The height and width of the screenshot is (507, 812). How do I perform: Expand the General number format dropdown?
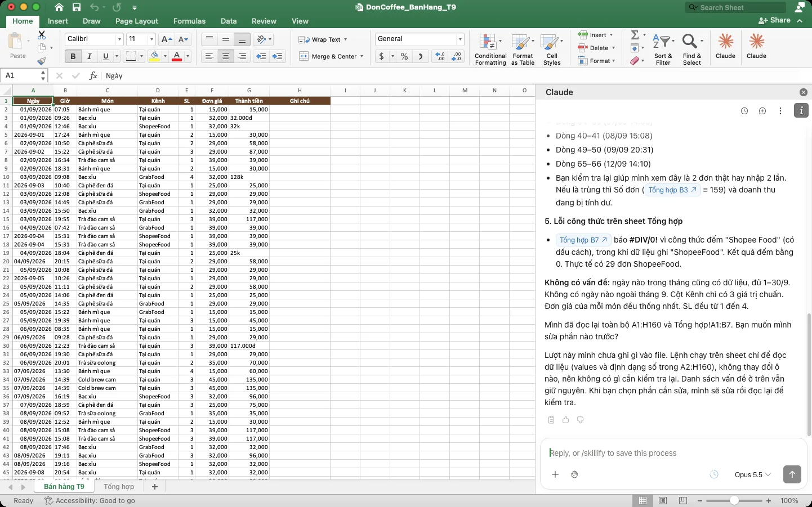(x=460, y=39)
